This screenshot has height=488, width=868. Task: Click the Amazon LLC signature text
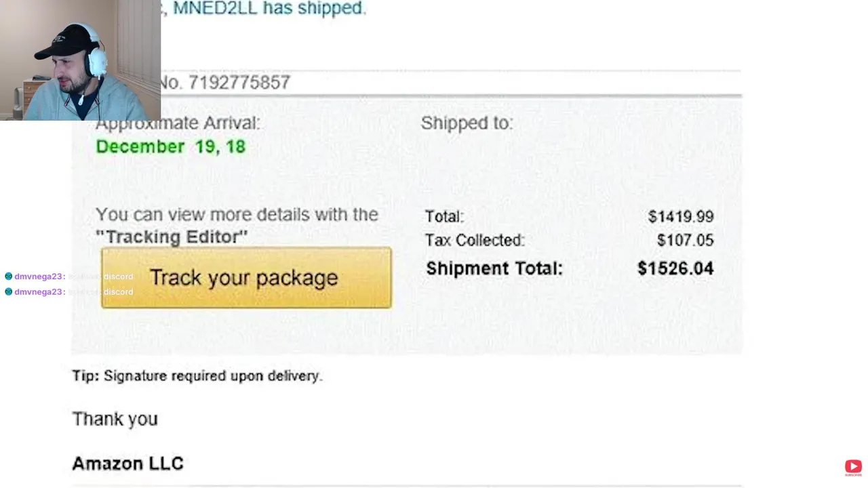click(127, 464)
